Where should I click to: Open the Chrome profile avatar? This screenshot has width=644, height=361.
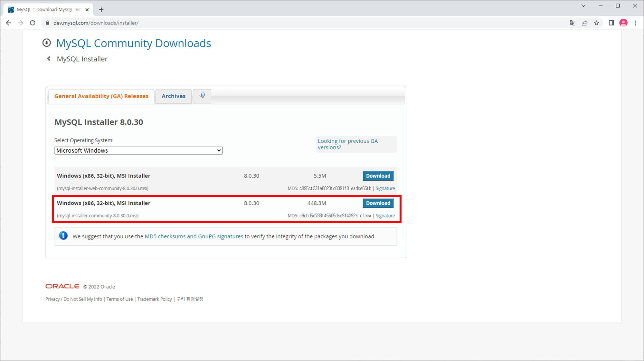click(x=623, y=23)
